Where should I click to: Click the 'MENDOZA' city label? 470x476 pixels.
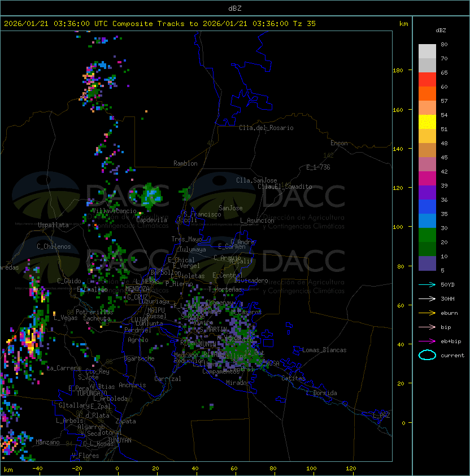pyautogui.click(x=137, y=288)
